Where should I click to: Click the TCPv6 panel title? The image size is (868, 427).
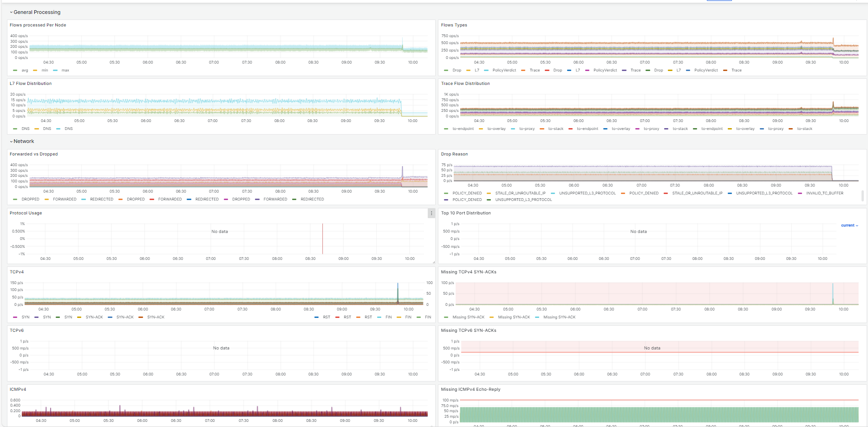17,330
